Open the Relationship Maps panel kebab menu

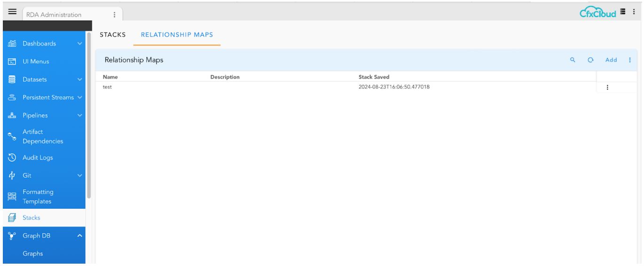click(x=630, y=60)
